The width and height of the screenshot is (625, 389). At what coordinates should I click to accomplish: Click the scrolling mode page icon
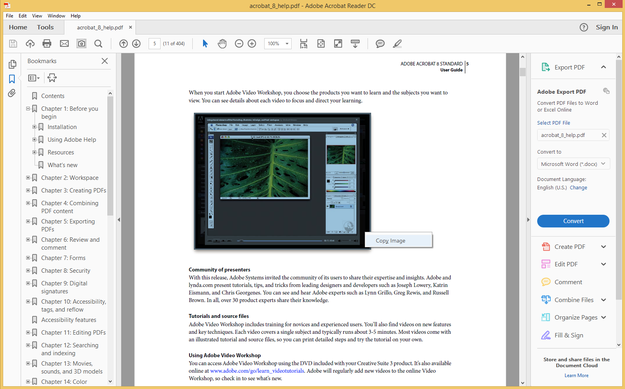pos(304,44)
